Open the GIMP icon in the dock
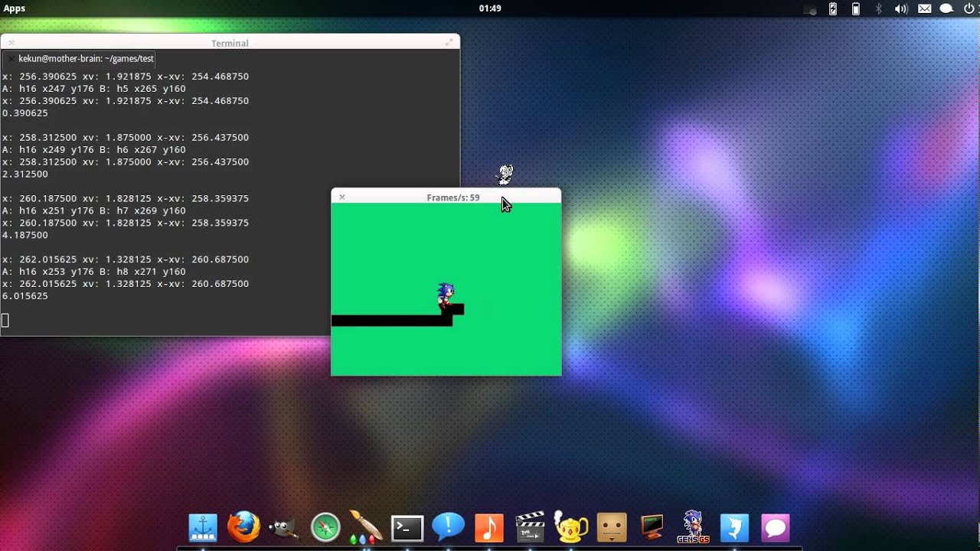The height and width of the screenshot is (551, 980). (x=283, y=528)
